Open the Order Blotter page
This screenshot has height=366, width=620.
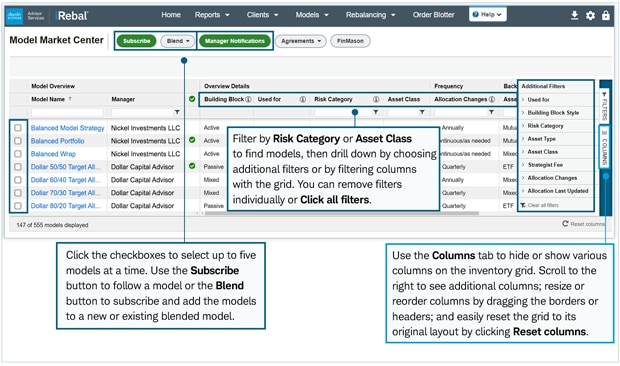433,15
